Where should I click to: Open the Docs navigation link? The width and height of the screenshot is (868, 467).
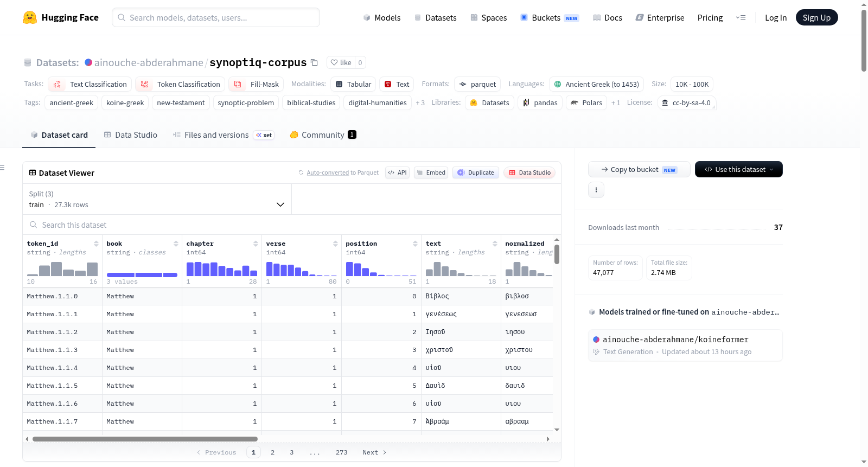(x=607, y=17)
